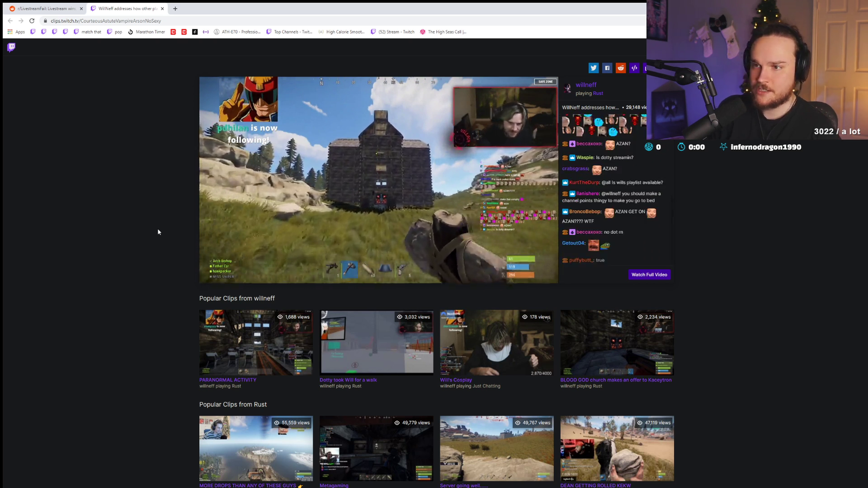868x488 pixels.
Task: Click chat username Getout04
Action: (573, 243)
